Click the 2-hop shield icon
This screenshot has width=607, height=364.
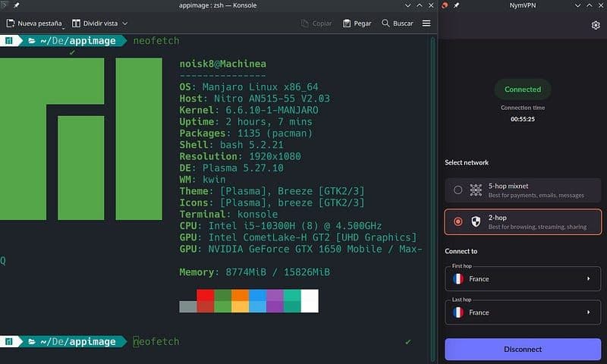pyautogui.click(x=476, y=221)
